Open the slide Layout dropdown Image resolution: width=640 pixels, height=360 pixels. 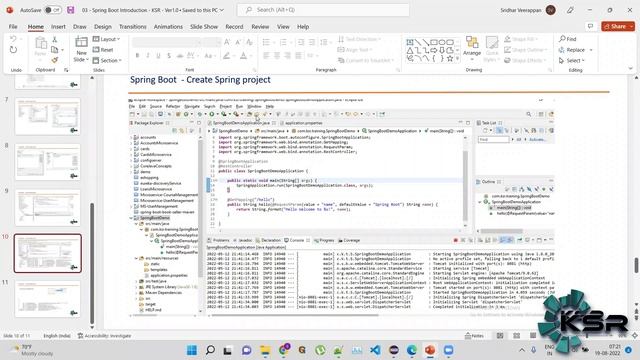click(x=107, y=39)
